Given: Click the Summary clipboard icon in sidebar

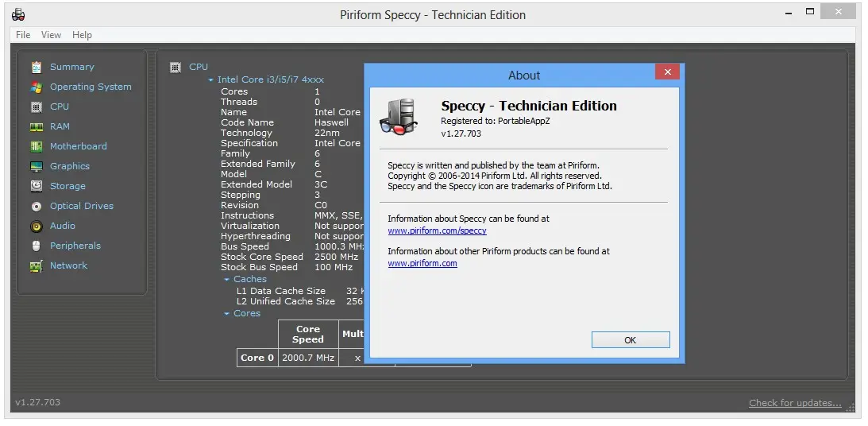Looking at the screenshot, I should click(37, 67).
